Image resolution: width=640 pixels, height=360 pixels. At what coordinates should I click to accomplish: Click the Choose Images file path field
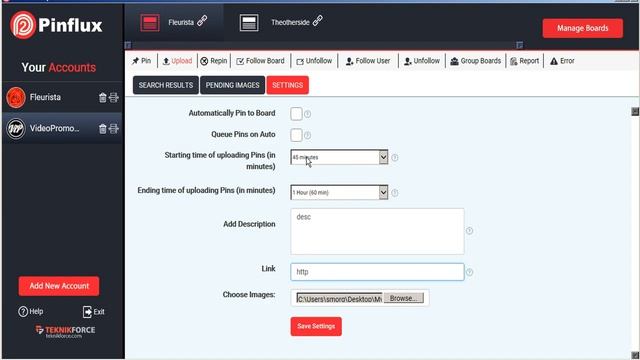click(339, 299)
